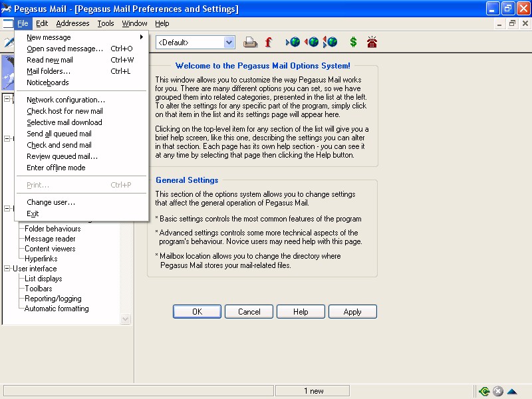Click the green dollar sign icon
The image size is (532, 399).
click(353, 42)
